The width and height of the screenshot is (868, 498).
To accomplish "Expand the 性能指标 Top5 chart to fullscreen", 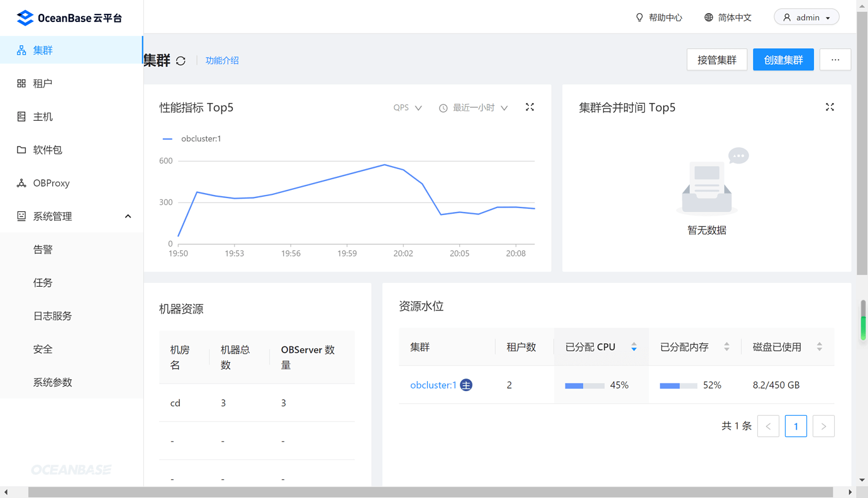I will [x=530, y=107].
